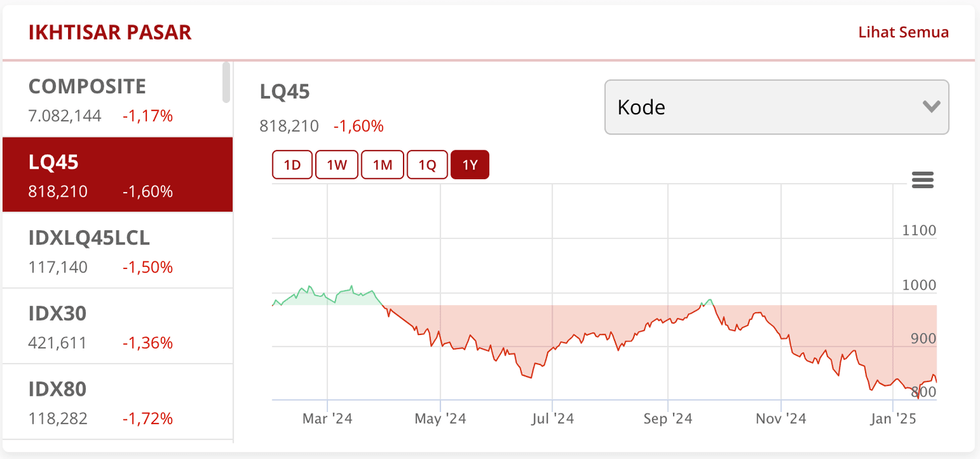Click the red -1,60% change value under LQ45

point(359,125)
